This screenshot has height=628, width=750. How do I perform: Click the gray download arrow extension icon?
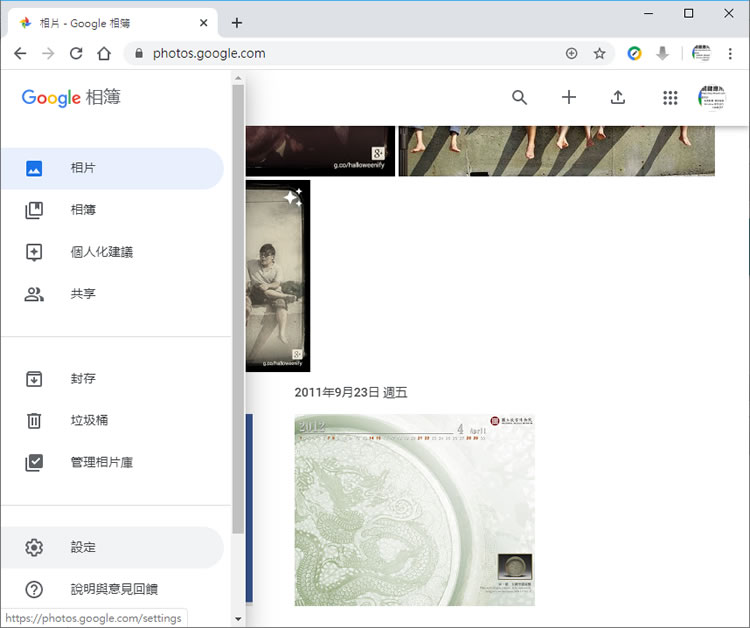(662, 54)
